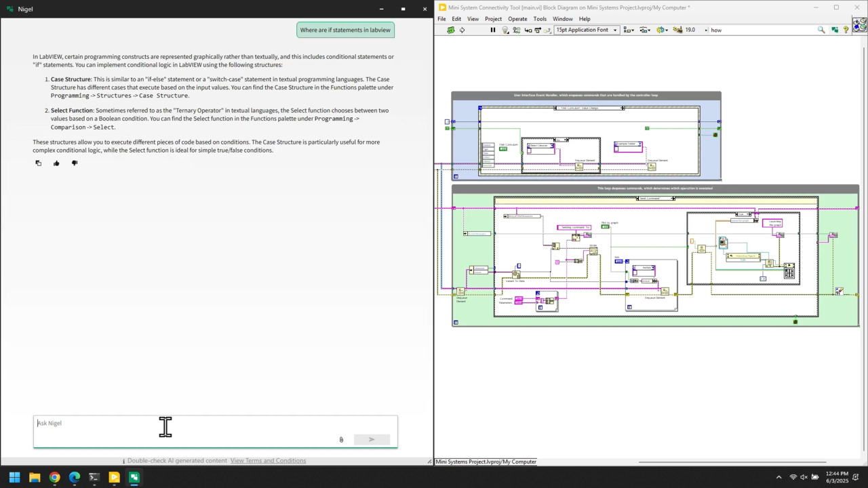Image resolution: width=868 pixels, height=488 pixels.
Task: Give thumbs up to Nigel's answer
Action: pyautogui.click(x=56, y=163)
